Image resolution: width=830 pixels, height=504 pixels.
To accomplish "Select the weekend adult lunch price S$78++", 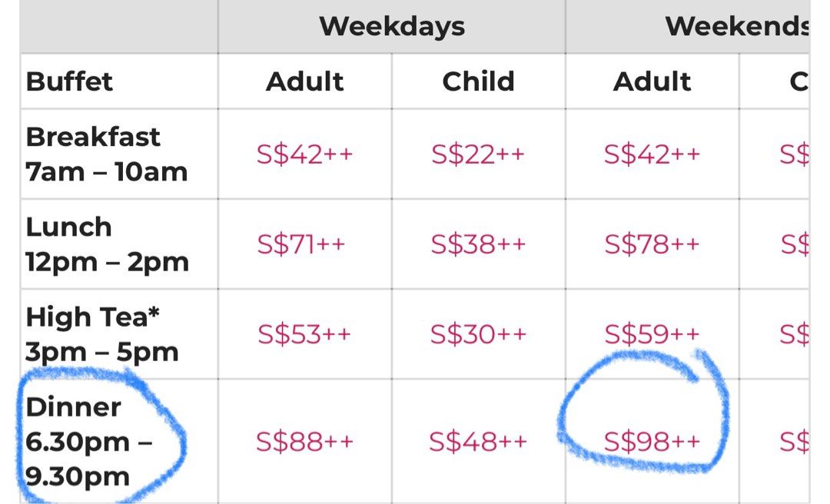I will point(652,244).
